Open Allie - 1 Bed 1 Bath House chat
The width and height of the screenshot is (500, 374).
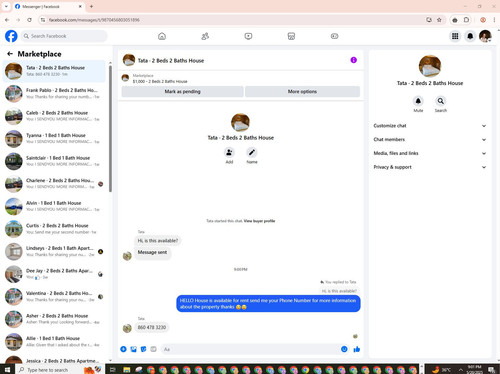54,341
